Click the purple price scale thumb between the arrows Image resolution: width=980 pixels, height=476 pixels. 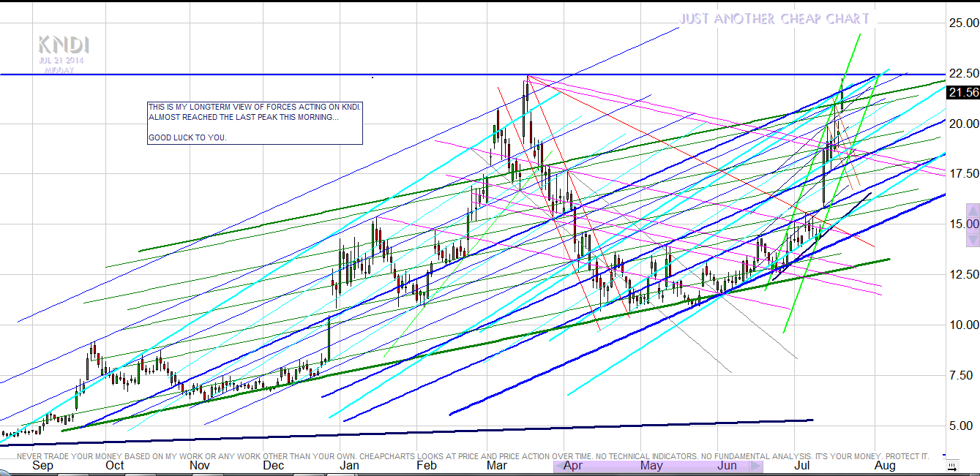pos(972,224)
